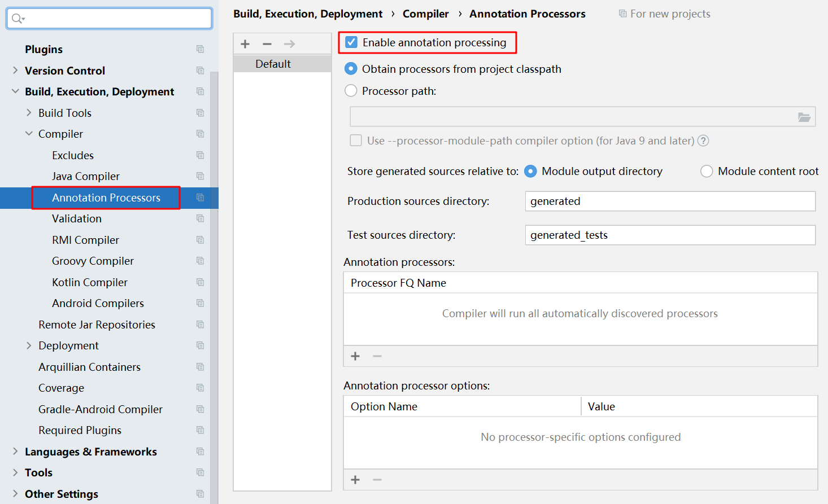Expand the Version Control section
Viewport: 828px width, 504px height.
point(15,71)
